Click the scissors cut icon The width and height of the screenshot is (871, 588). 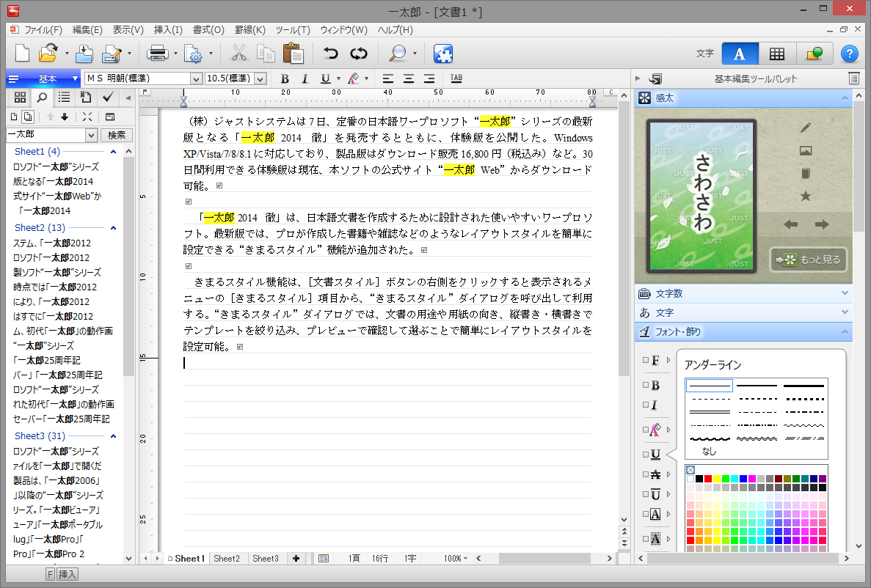(x=238, y=53)
